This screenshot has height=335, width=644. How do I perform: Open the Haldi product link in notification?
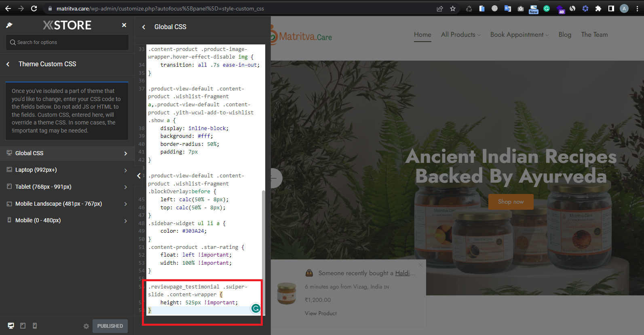pyautogui.click(x=405, y=273)
